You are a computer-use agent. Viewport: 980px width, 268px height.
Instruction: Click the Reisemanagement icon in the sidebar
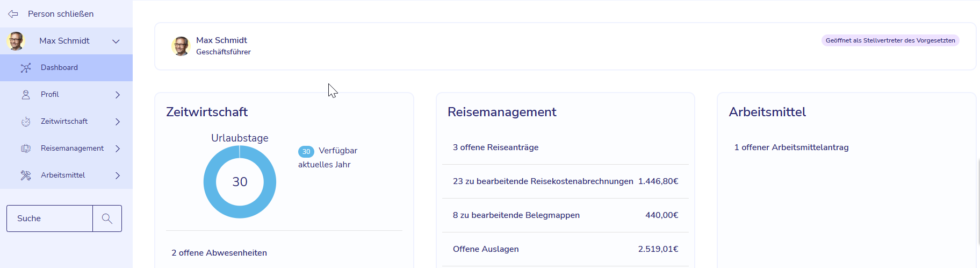coord(26,149)
